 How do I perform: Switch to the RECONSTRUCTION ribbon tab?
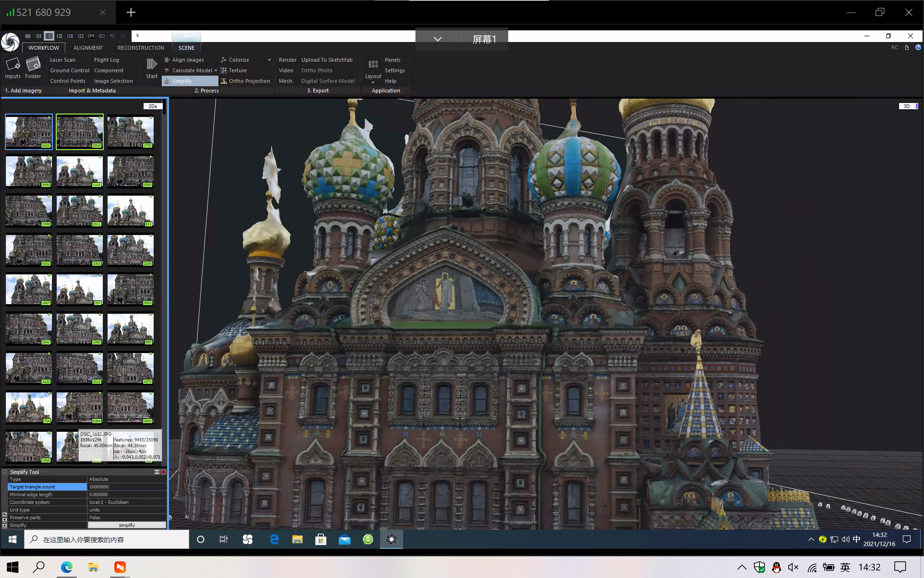pyautogui.click(x=140, y=48)
